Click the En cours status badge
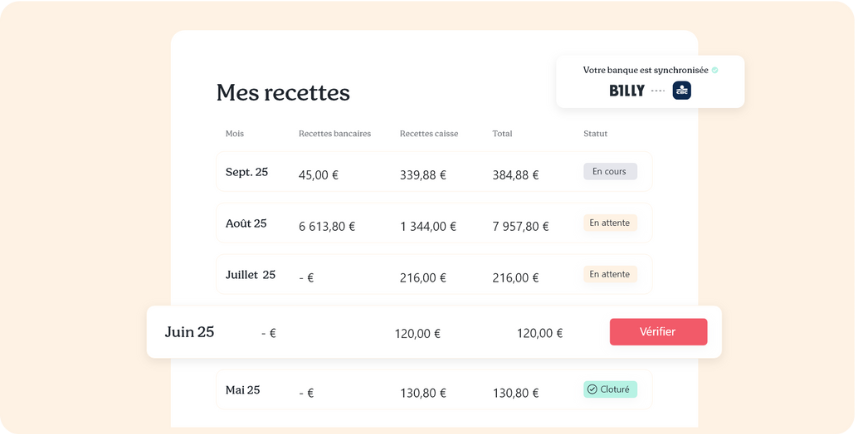This screenshot has height=434, width=858. [x=609, y=171]
